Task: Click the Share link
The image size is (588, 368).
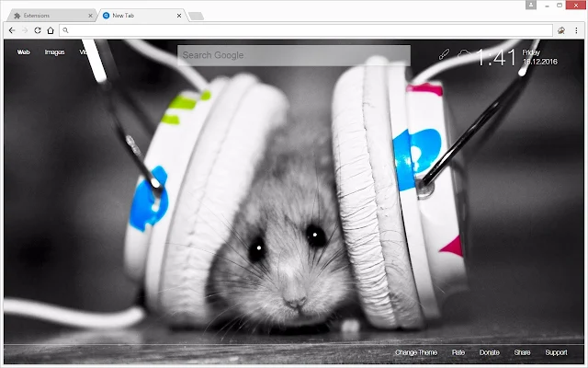Action: coord(522,352)
